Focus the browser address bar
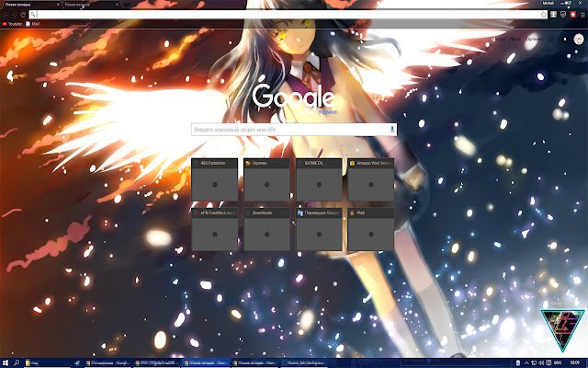 click(x=288, y=15)
